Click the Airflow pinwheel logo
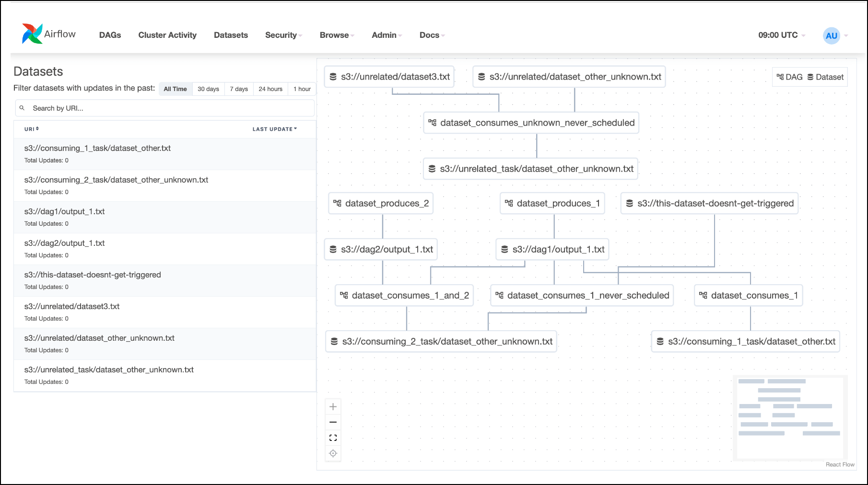The height and width of the screenshot is (485, 868). click(32, 34)
